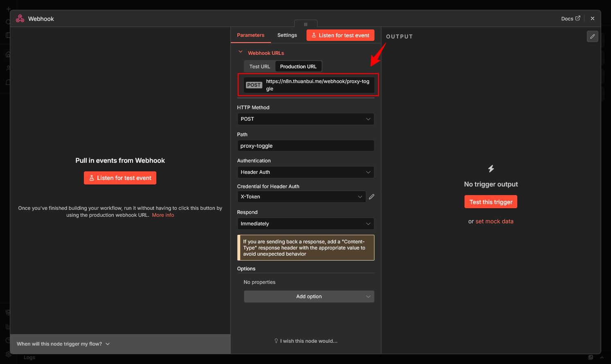Switch to the Settings tab
Screen dimensions: 611x364
[x=287, y=35]
